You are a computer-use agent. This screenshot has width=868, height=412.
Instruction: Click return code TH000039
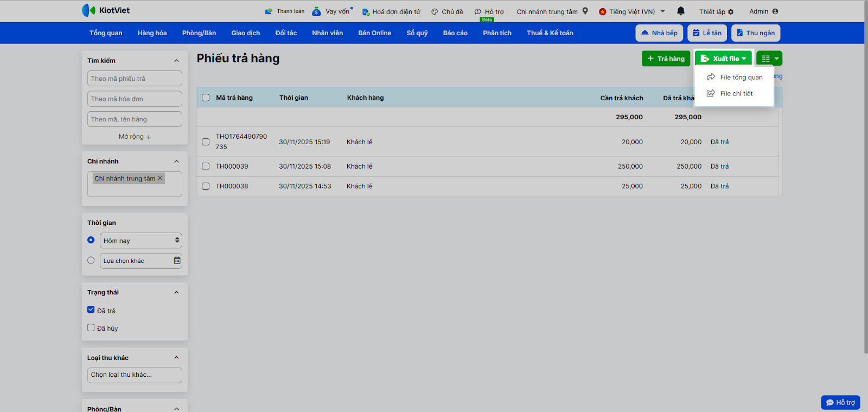(x=232, y=166)
